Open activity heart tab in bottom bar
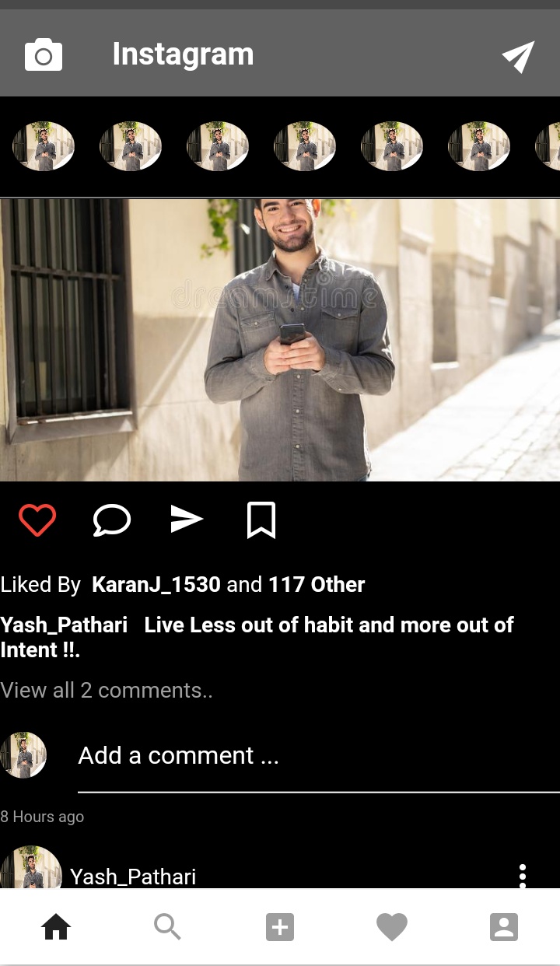The image size is (560, 966). [392, 927]
